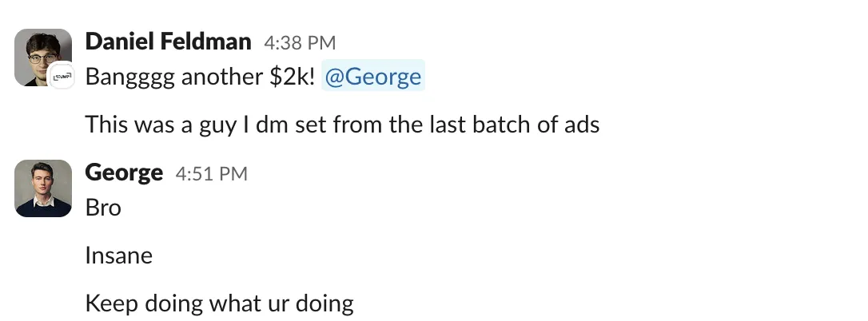Viewport: 868px width, 321px height.
Task: Open the George sender name
Action: coord(124,172)
